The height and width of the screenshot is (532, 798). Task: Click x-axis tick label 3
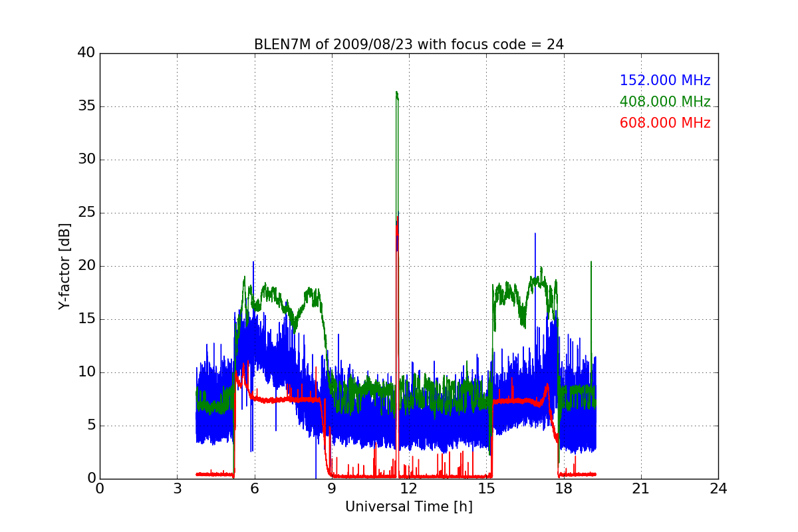pyautogui.click(x=177, y=489)
